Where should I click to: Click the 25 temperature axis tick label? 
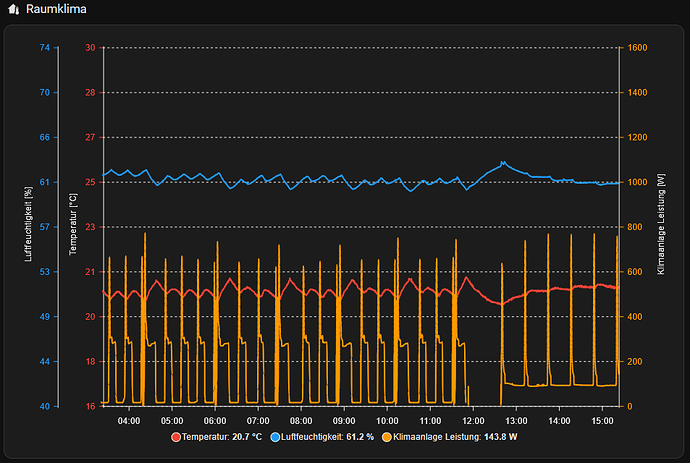90,182
